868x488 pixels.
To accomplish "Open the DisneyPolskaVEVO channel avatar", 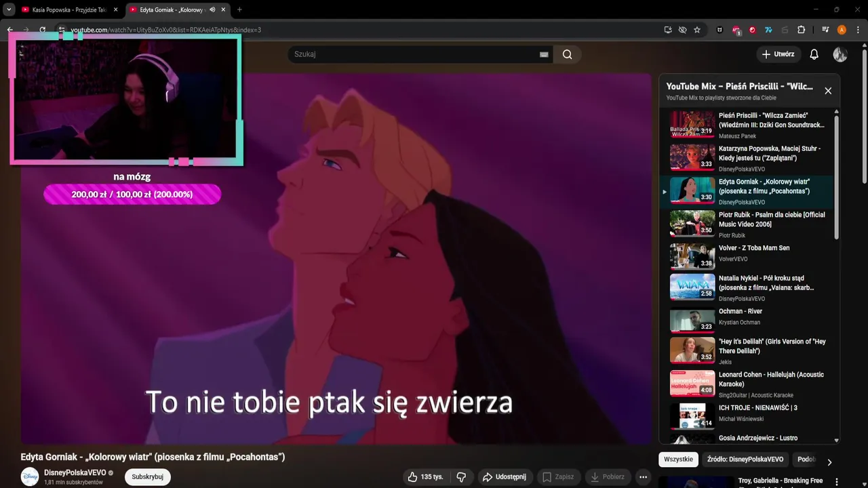I will pos(30,476).
